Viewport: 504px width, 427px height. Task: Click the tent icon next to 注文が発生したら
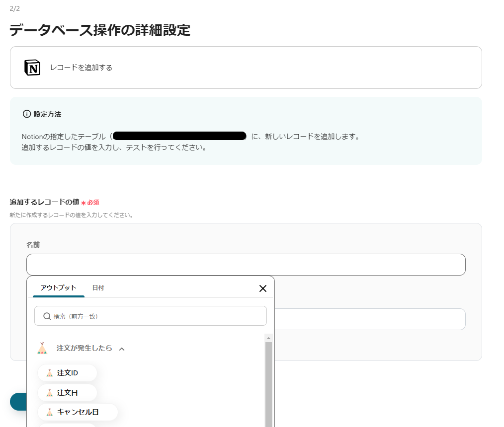pyautogui.click(x=42, y=349)
